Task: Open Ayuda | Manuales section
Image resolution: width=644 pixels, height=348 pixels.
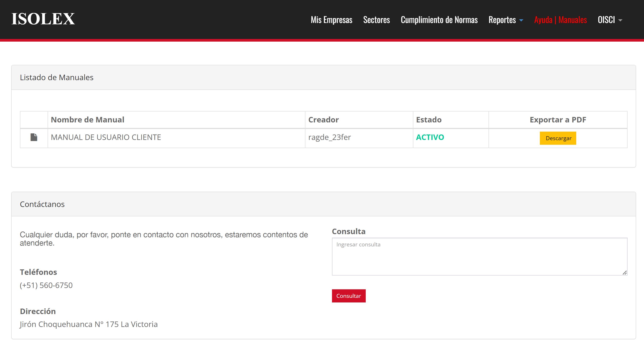Action: 560,20
